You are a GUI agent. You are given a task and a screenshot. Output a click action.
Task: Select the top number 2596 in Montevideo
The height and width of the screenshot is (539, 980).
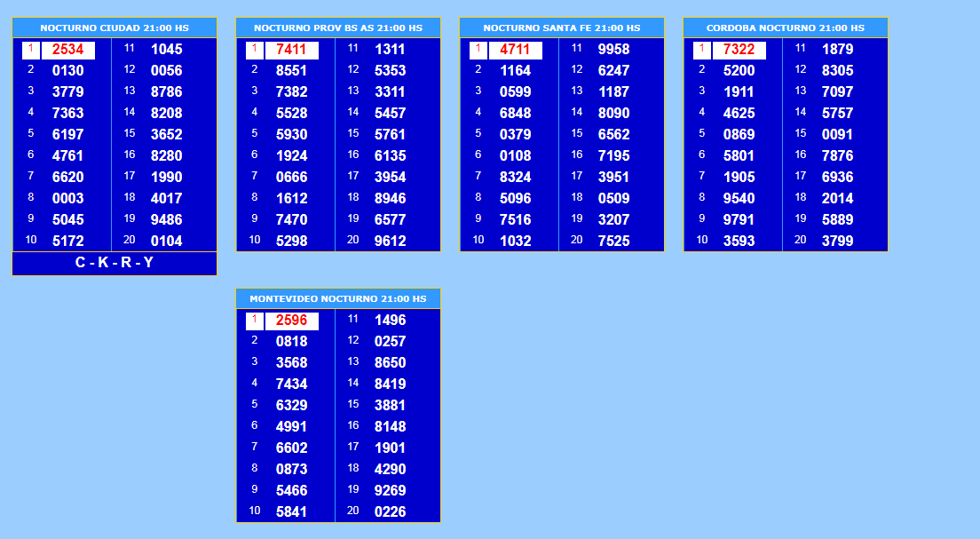point(292,321)
